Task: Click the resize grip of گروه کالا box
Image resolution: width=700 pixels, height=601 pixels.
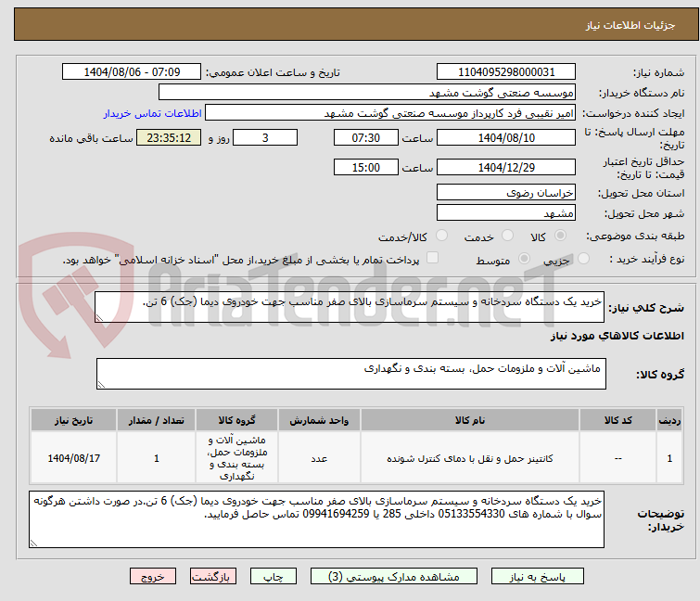Action: tap(101, 385)
